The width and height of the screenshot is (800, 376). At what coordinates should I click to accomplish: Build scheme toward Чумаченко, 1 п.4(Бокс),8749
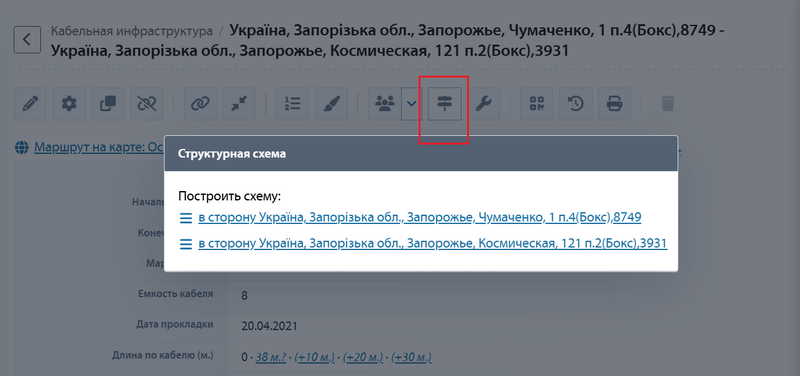[419, 218]
